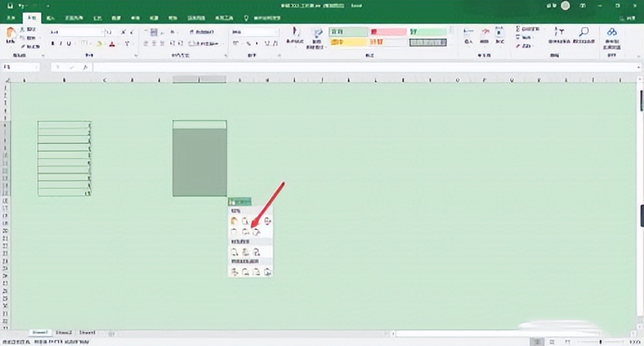The width and height of the screenshot is (644, 346).
Task: Switch to the Insert ribbon tab
Action: (50, 18)
